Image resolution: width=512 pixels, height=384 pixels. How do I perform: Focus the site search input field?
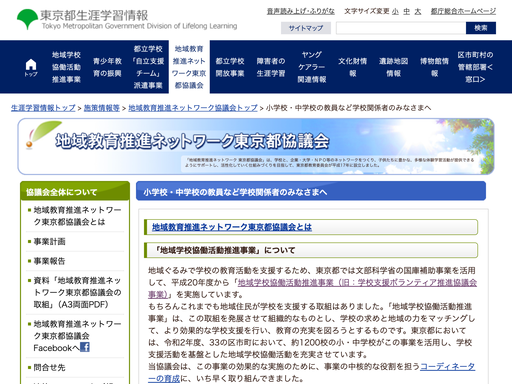401,28
